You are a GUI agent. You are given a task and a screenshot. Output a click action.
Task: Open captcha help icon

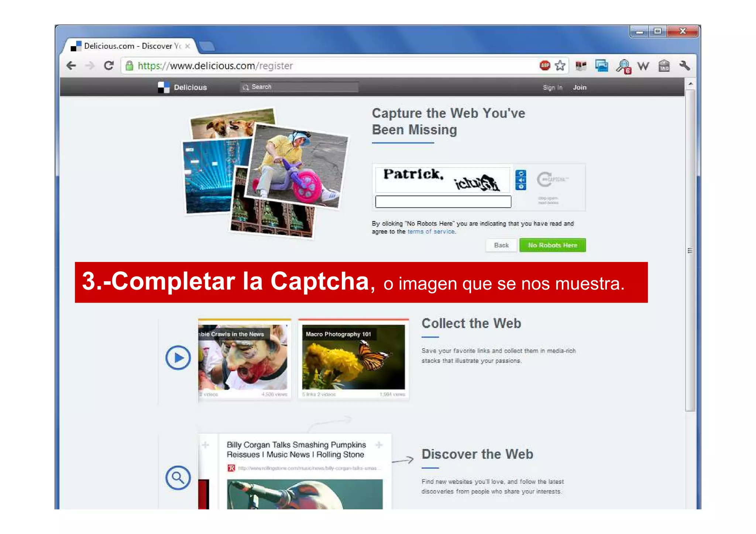tap(521, 187)
